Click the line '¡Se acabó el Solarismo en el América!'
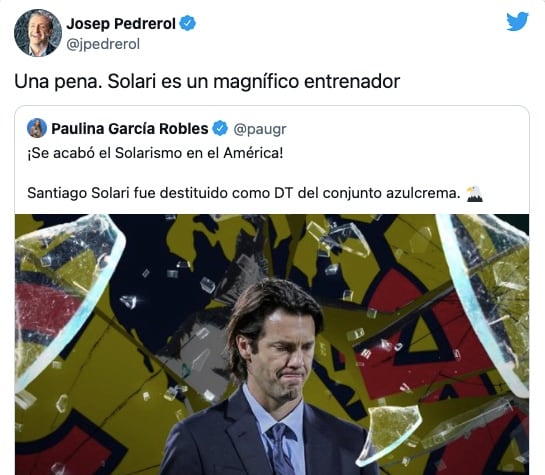Image resolution: width=545 pixels, height=475 pixels. (155, 153)
